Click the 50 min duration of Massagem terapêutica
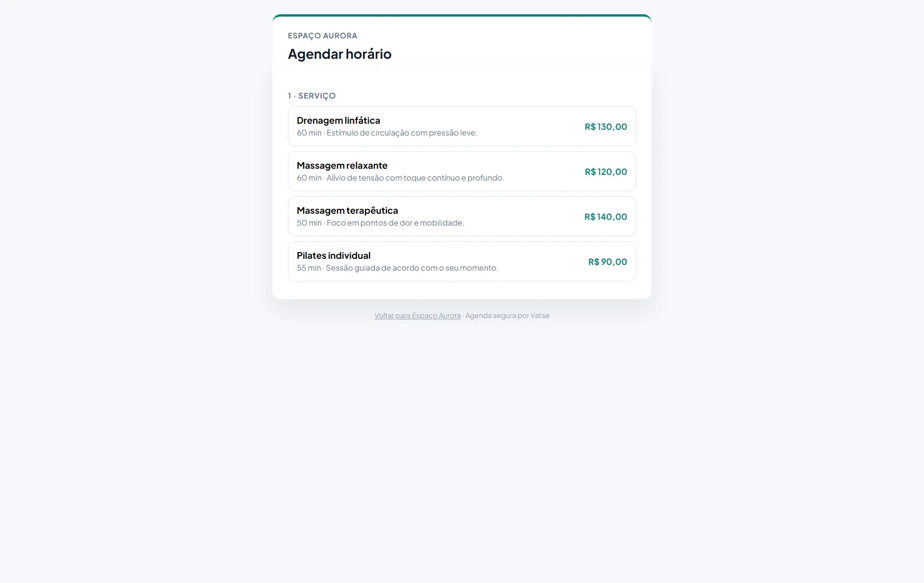 (x=309, y=223)
